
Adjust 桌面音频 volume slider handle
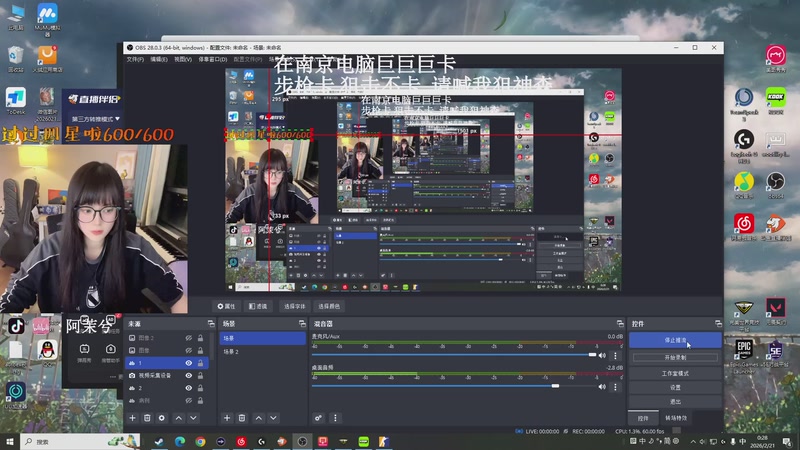point(555,386)
